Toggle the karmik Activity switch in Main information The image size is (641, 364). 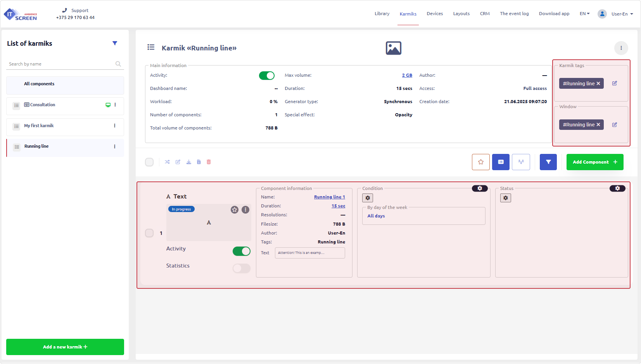(267, 76)
